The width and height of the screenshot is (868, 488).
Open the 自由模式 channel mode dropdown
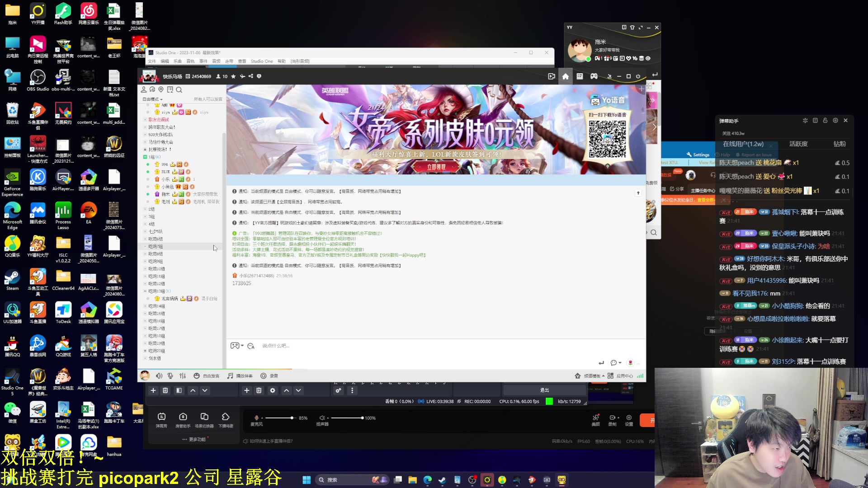pyautogui.click(x=152, y=99)
